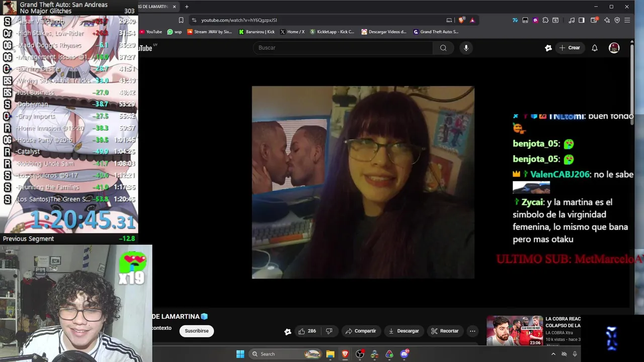Click the video player frame
This screenshot has width=644, height=362.
point(363,182)
